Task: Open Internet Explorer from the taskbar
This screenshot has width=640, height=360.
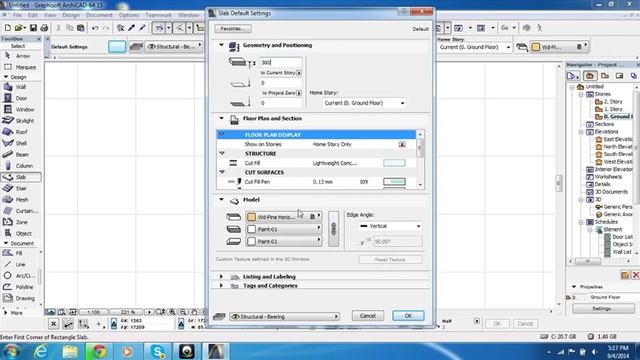Action: 40,351
